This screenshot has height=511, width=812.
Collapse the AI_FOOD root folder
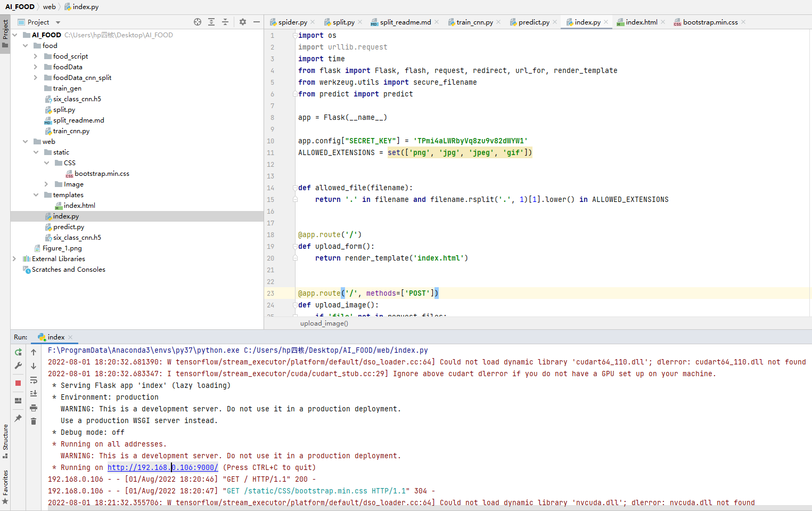(x=14, y=35)
